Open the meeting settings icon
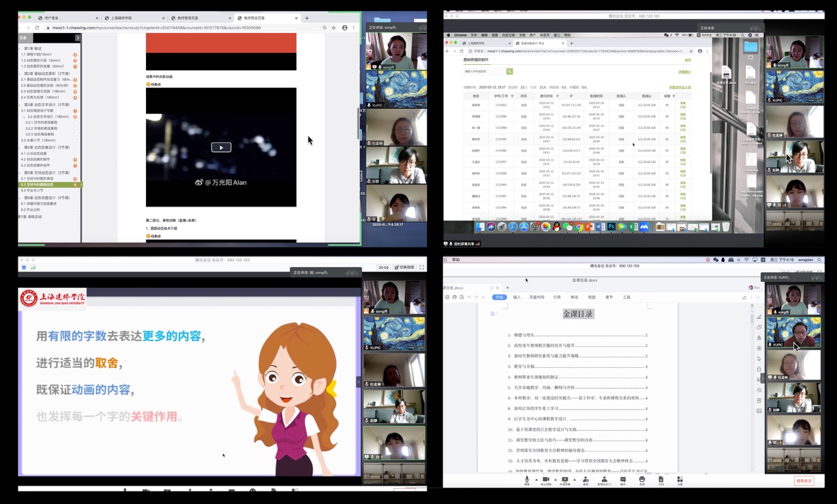The width and height of the screenshot is (837, 504). [x=680, y=480]
